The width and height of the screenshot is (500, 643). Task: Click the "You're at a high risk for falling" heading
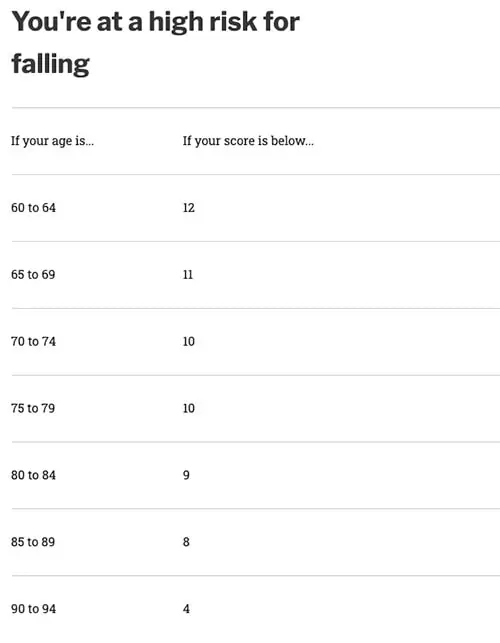(x=155, y=43)
